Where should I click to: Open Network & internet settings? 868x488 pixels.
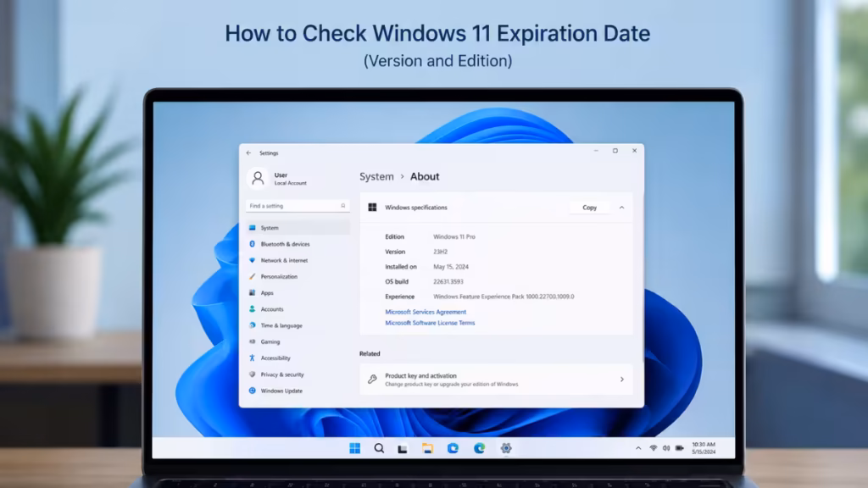pos(284,260)
